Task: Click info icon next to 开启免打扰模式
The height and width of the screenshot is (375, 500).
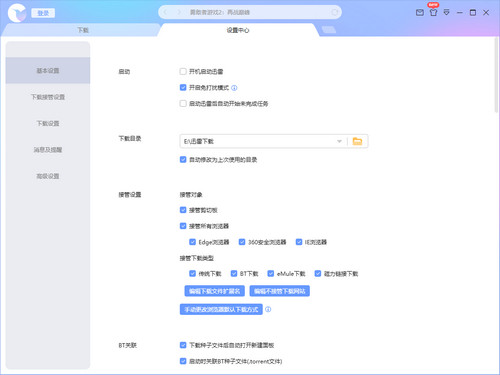Action: pyautogui.click(x=234, y=88)
